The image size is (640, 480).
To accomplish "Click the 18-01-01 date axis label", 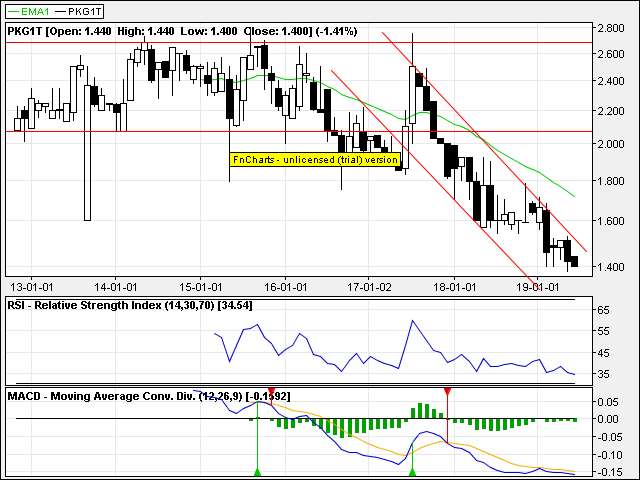I will (454, 287).
